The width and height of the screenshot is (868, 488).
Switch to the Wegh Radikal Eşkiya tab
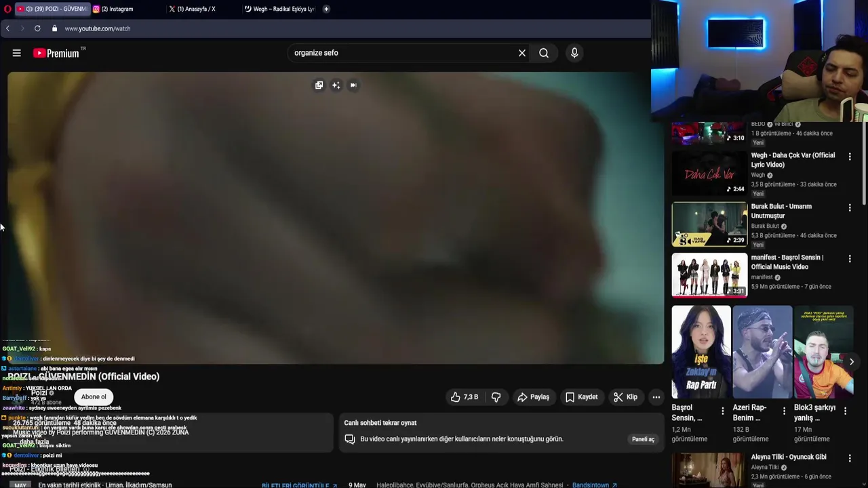280,9
